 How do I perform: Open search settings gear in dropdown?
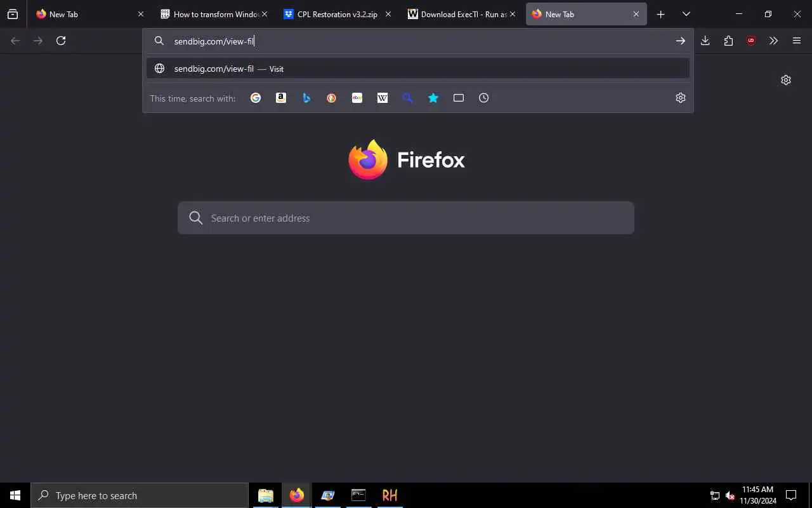point(681,98)
